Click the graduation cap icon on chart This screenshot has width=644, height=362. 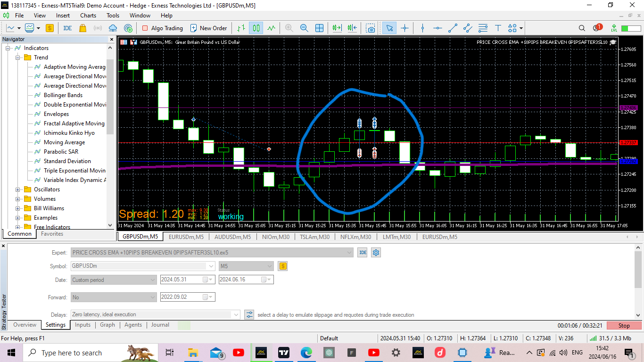pos(613,42)
